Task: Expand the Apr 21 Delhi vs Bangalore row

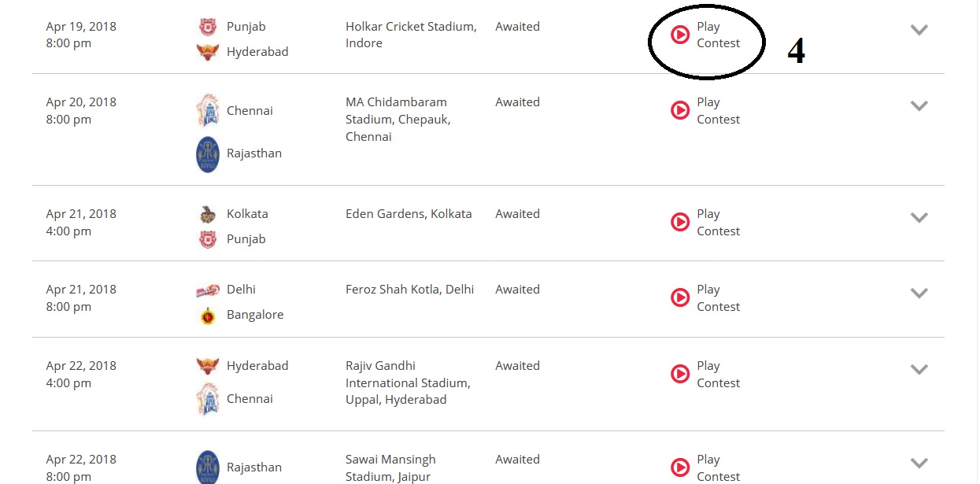Action: coord(919,293)
